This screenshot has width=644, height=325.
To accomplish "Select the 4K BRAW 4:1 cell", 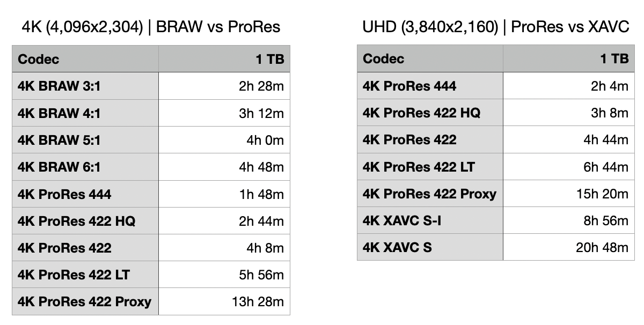I will click(x=85, y=113).
